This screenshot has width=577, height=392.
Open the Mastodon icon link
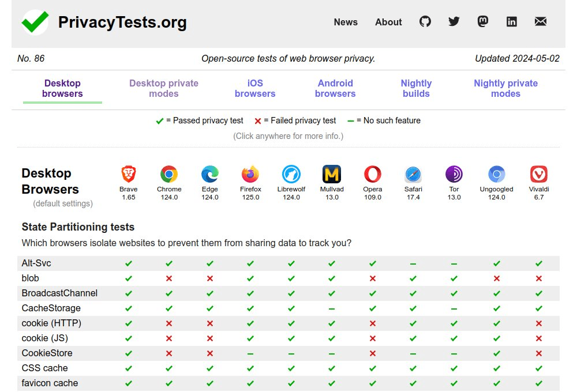pyautogui.click(x=483, y=22)
